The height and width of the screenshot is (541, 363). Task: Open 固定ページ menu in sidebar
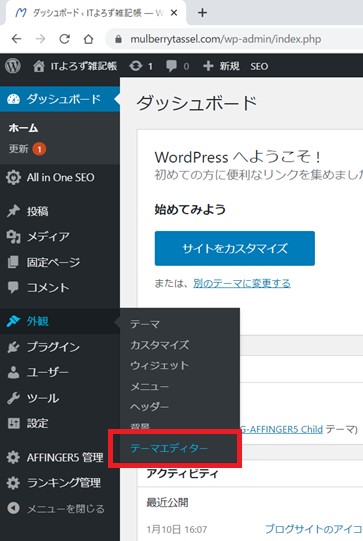pos(60,262)
